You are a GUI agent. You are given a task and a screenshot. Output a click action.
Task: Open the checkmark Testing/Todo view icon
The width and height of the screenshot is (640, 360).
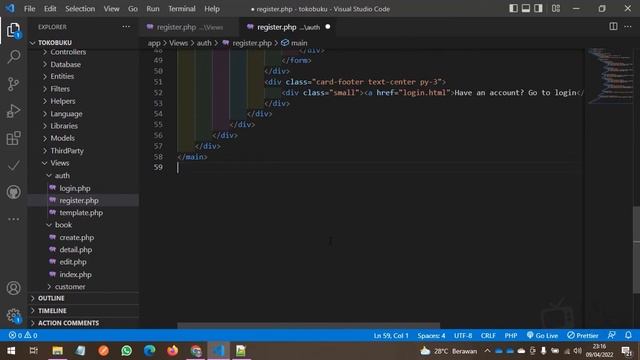13,165
